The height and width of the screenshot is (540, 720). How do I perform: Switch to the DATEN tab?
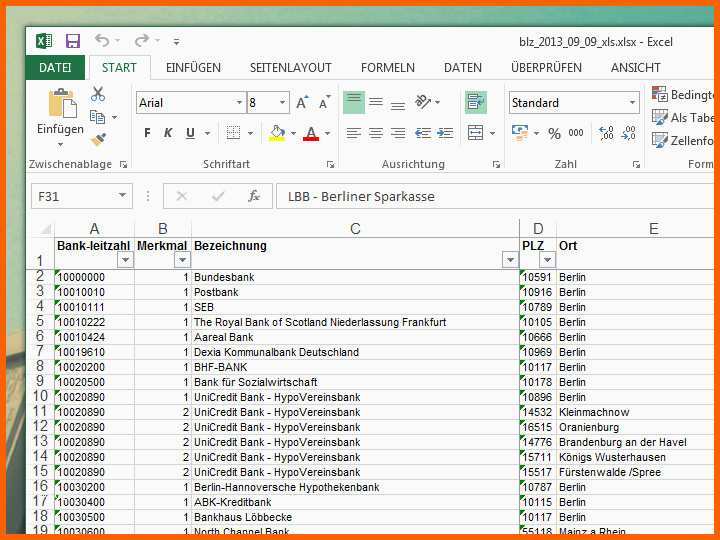pyautogui.click(x=462, y=68)
